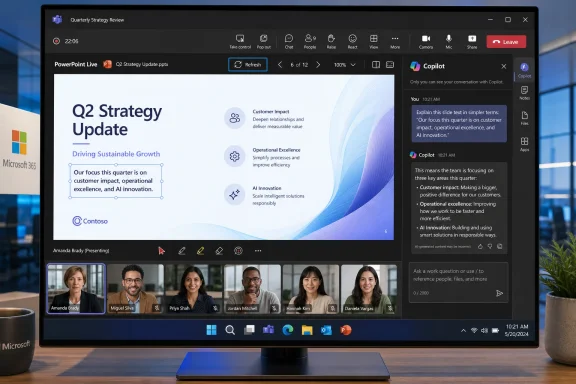Click the Q2 Strategy Update.pptx file name
The height and width of the screenshot is (384, 576).
(142, 64)
